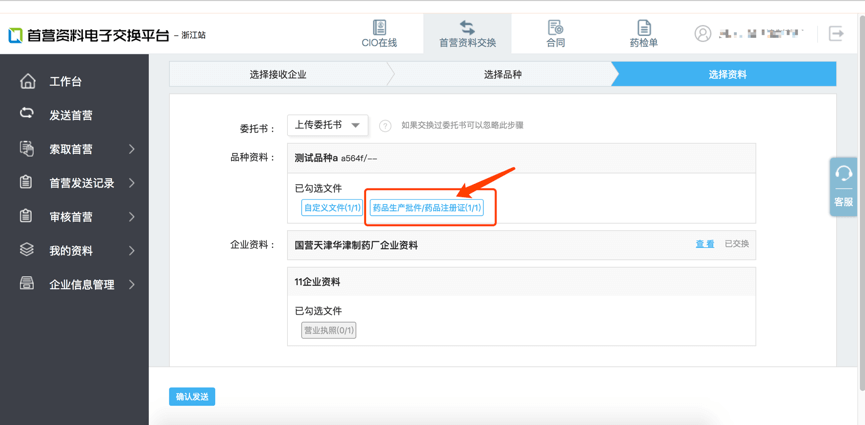Click the logout icon at top right
The image size is (865, 425).
[x=836, y=34]
